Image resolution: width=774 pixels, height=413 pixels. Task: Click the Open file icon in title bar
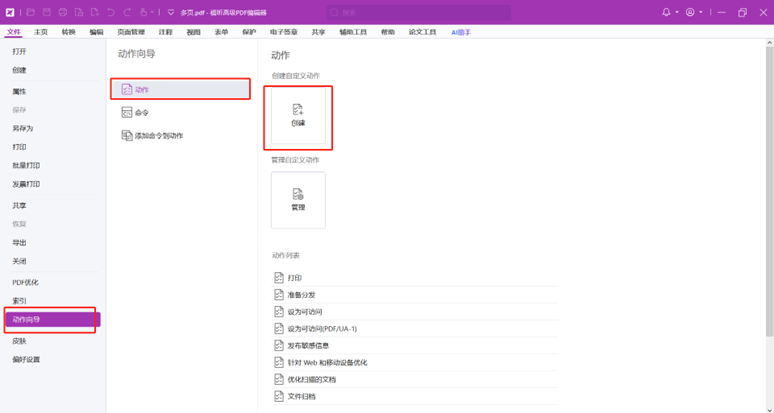(31, 12)
